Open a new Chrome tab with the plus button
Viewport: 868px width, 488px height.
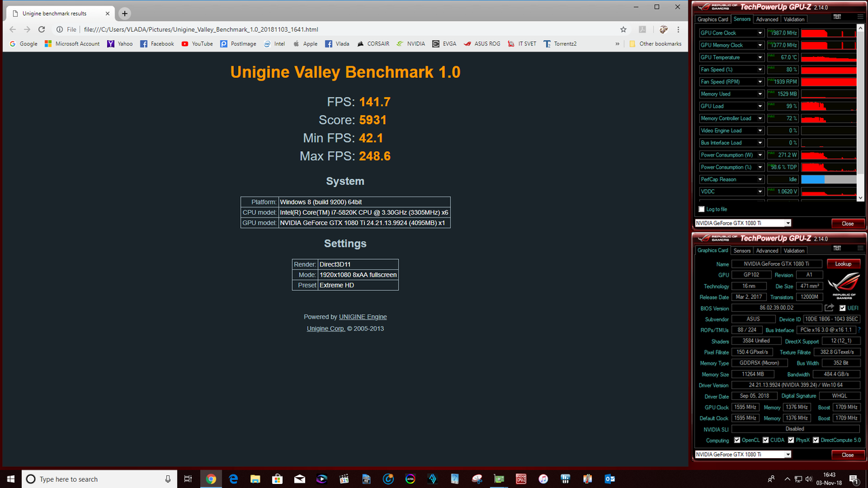tap(125, 14)
